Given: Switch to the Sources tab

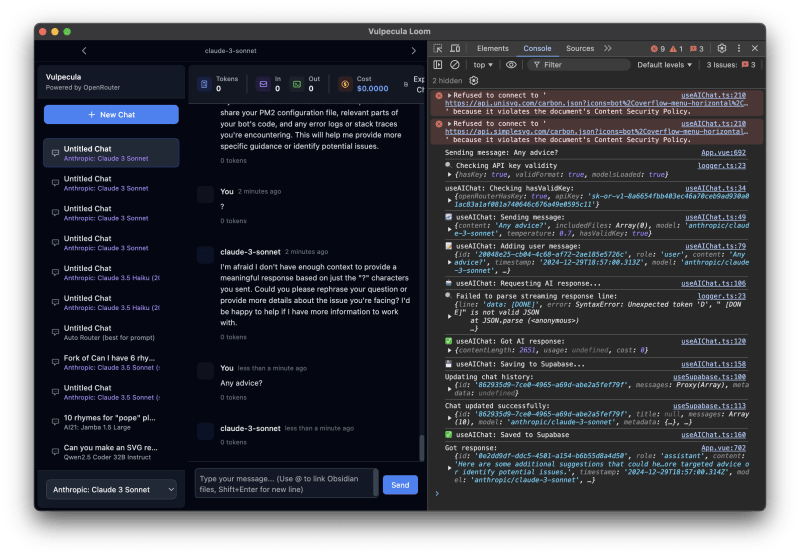Looking at the screenshot, I should click(x=580, y=48).
